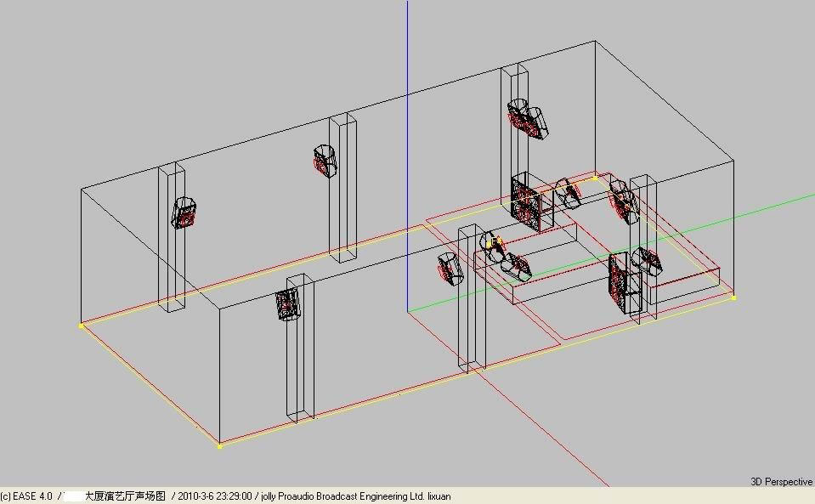Select the speaker cluster atop the tall column

point(528,120)
